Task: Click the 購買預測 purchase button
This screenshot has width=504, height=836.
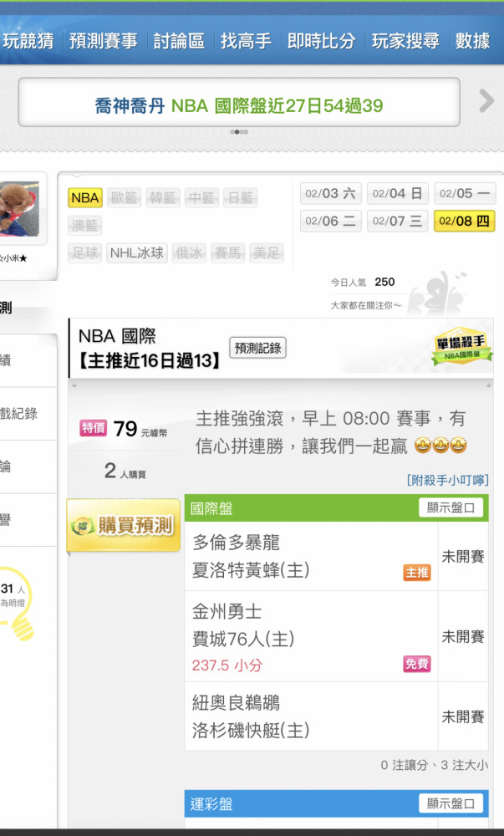Action: pos(124,525)
